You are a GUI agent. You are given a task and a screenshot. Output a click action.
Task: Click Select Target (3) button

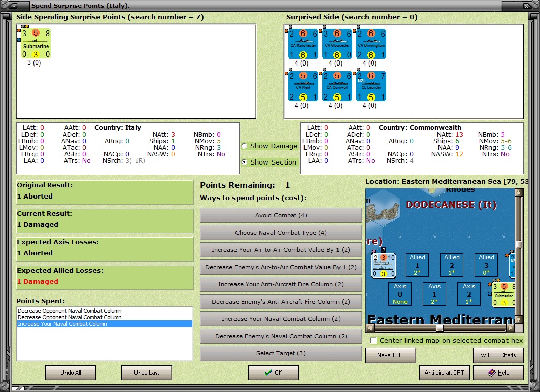tap(281, 353)
